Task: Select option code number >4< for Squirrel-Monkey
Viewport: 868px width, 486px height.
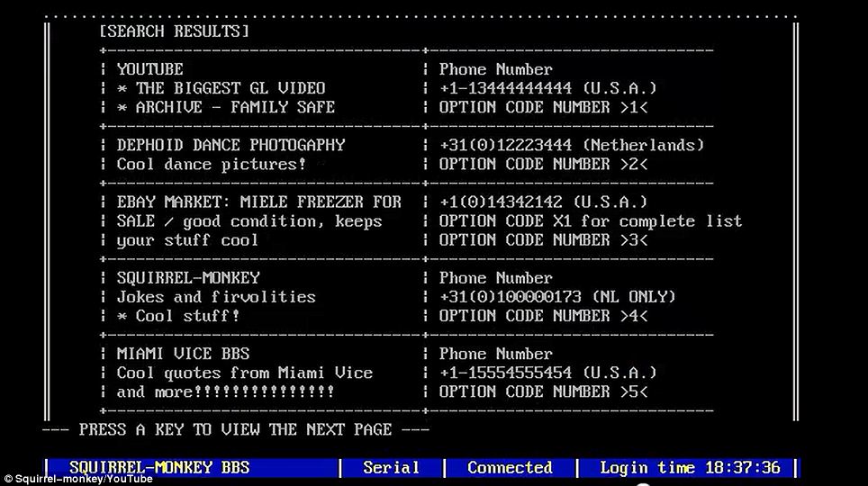Action: 543,316
